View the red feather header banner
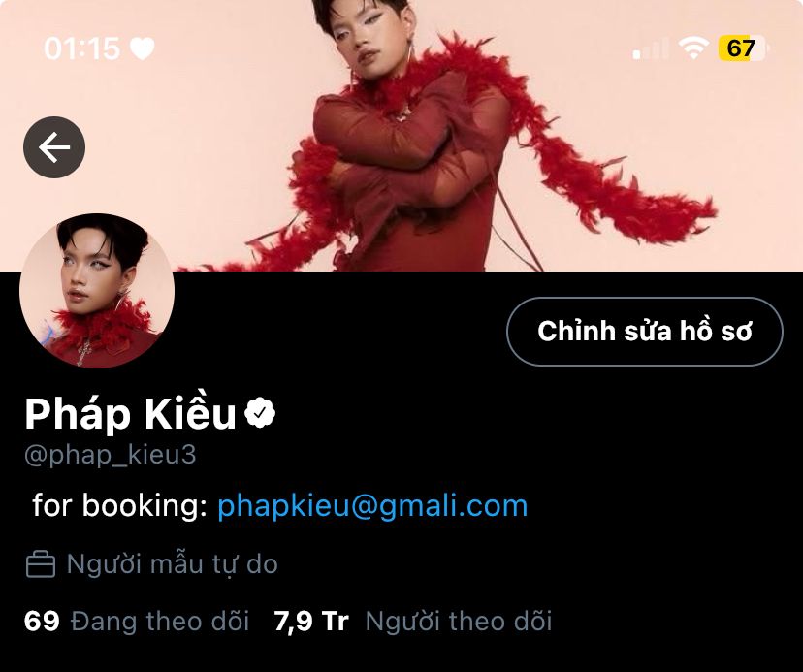 pyautogui.click(x=401, y=136)
